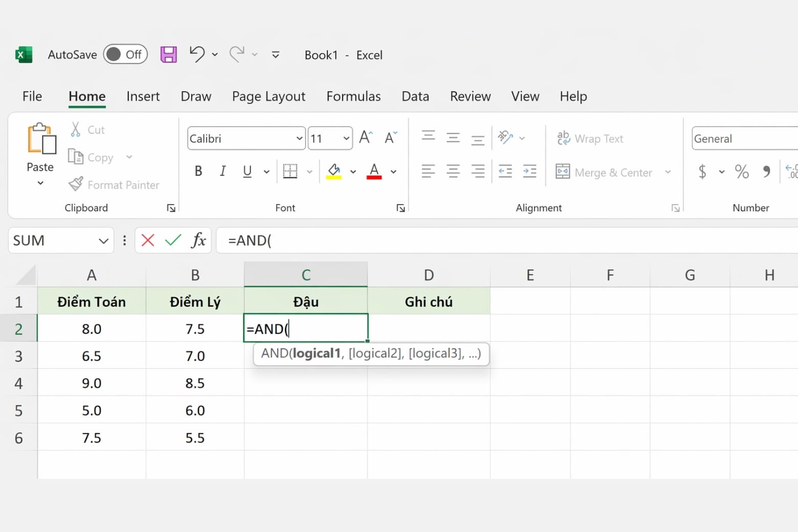Click the Copy button
Image resolution: width=798 pixels, height=532 pixels.
[91, 158]
